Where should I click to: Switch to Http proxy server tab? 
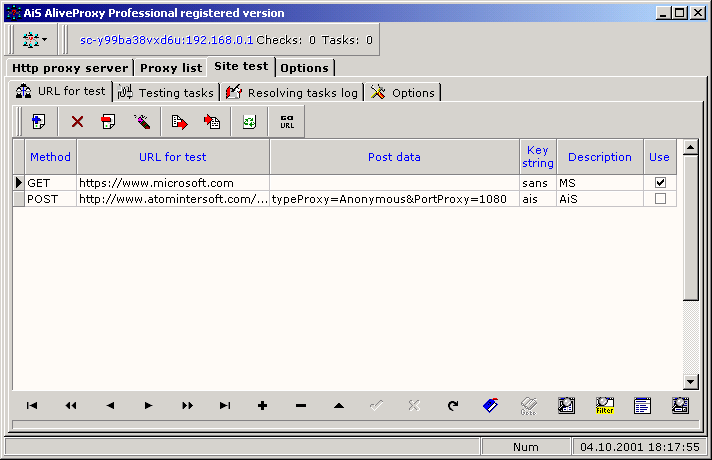pos(70,68)
